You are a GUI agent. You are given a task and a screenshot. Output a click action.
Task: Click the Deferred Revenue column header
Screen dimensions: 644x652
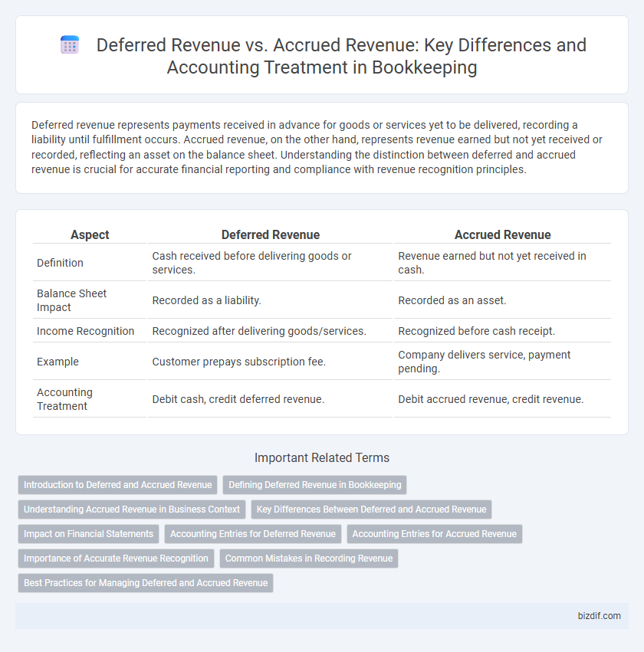point(271,235)
